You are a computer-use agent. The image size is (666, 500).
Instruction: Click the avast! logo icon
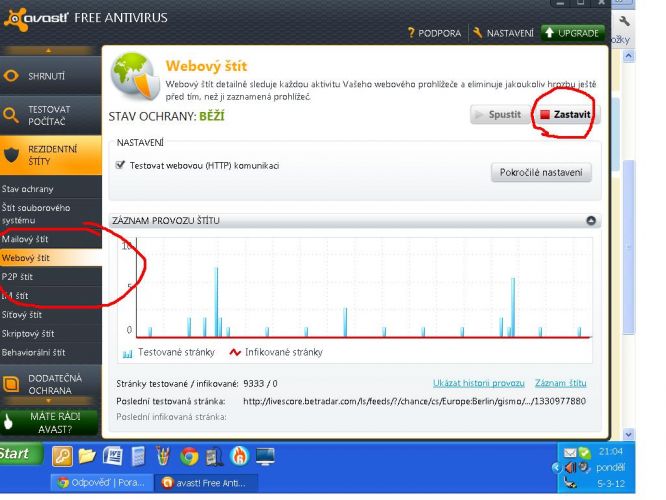16,19
